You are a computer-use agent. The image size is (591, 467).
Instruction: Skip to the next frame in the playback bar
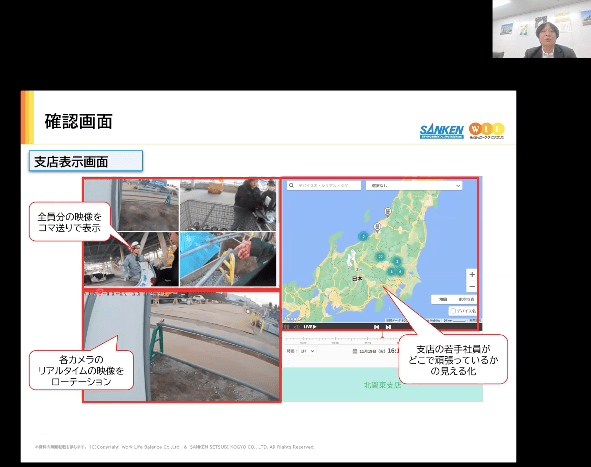click(x=388, y=327)
